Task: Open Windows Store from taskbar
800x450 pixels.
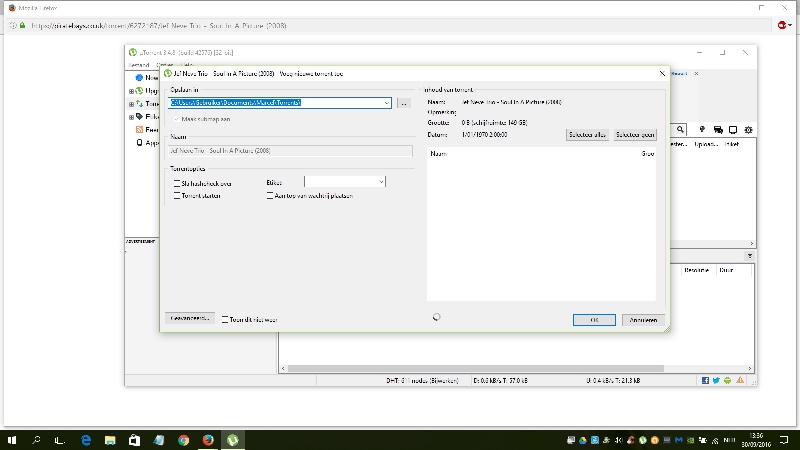Action: pyautogui.click(x=134, y=440)
